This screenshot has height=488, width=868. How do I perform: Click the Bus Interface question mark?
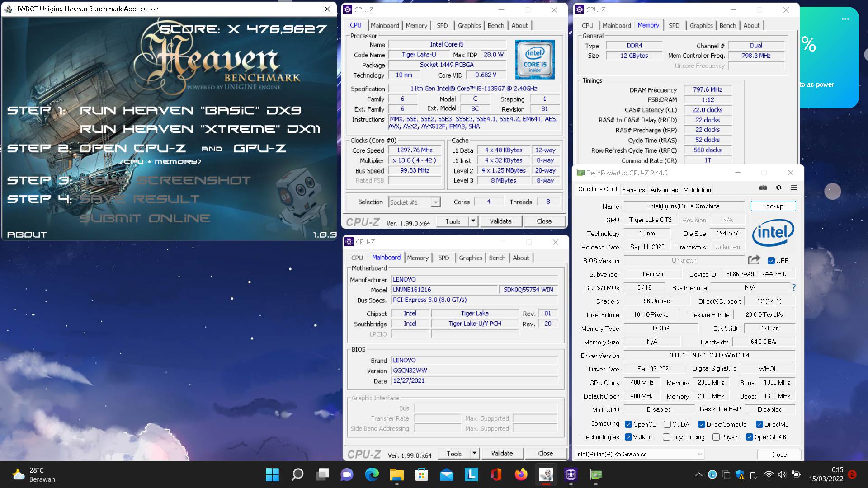click(x=793, y=287)
